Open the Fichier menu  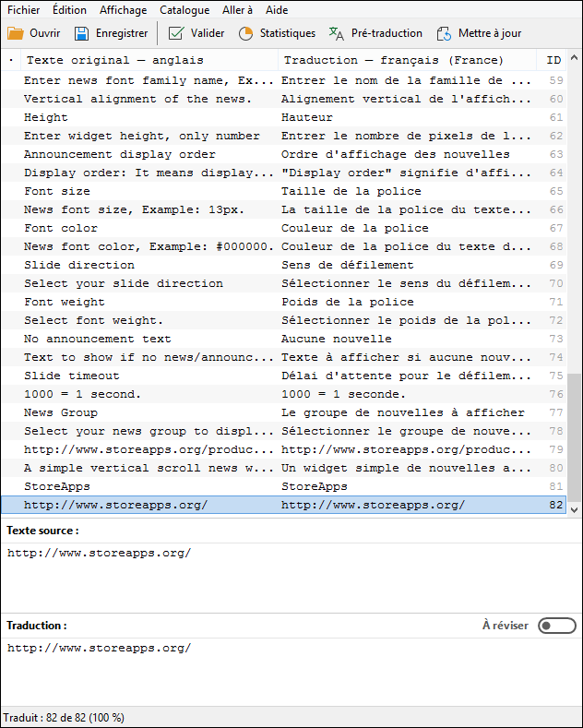pos(24,10)
